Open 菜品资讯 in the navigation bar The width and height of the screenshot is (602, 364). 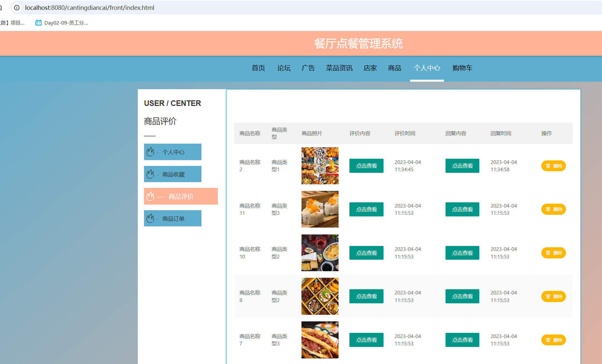click(x=339, y=68)
